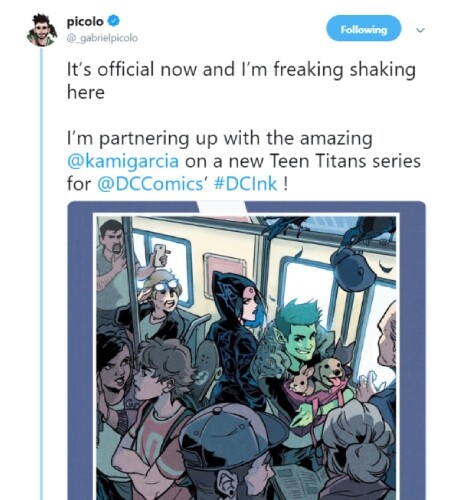Toggle the Following button
Viewport: 454px width, 500px height.
[364, 28]
